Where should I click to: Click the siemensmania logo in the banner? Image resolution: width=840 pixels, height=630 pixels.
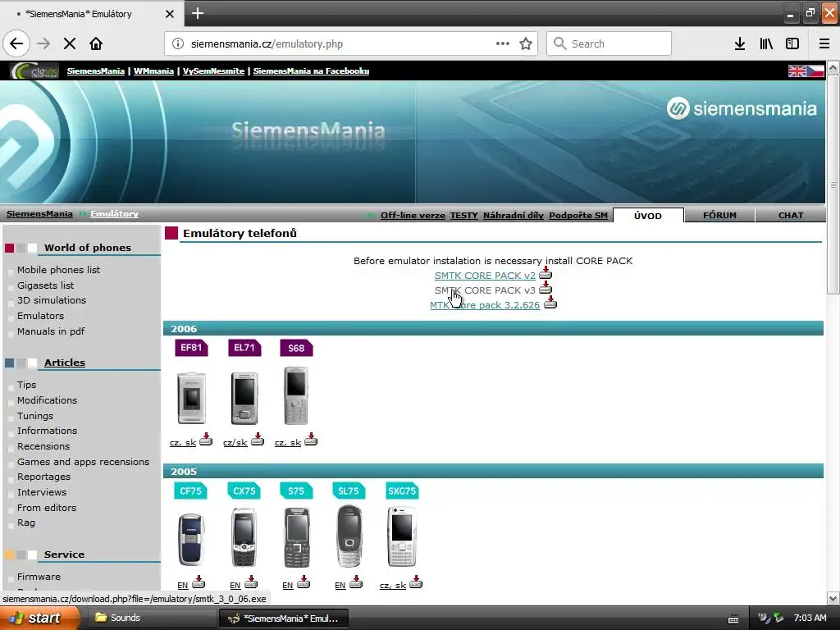click(742, 109)
